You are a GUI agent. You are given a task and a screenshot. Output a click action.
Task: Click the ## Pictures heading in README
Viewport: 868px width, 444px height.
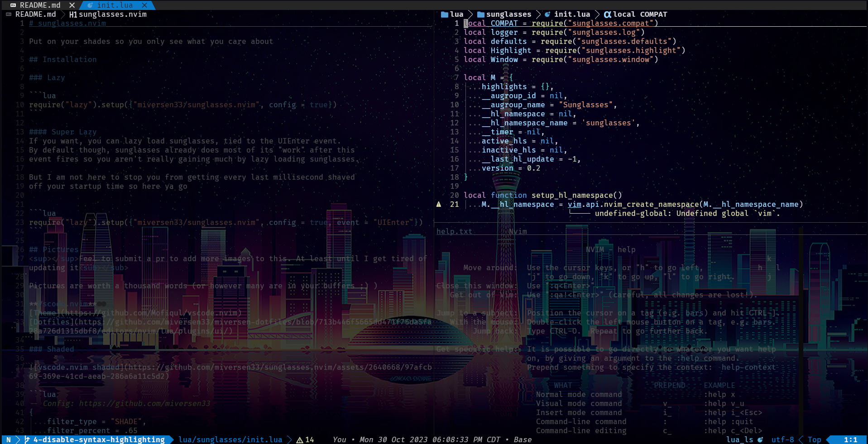53,249
